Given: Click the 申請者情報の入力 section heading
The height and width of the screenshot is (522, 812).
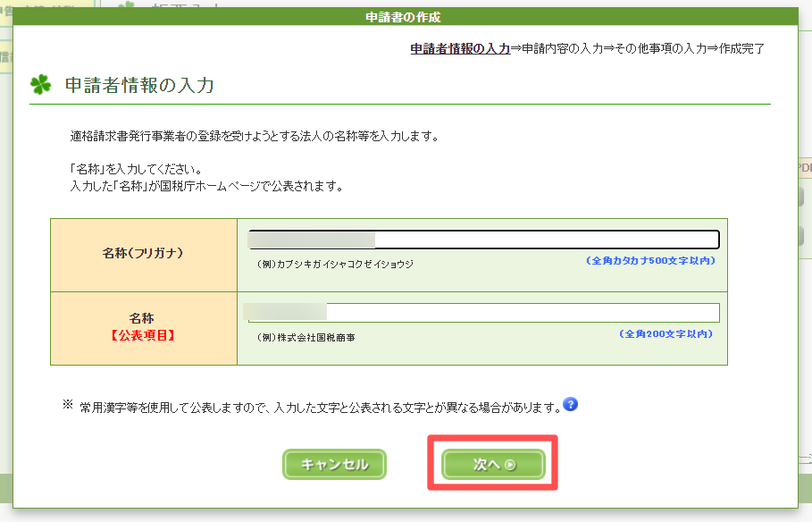Looking at the screenshot, I should click(139, 86).
